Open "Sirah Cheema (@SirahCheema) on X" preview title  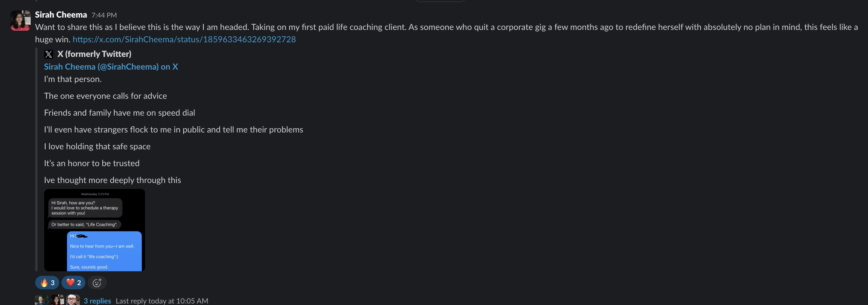[x=111, y=67]
